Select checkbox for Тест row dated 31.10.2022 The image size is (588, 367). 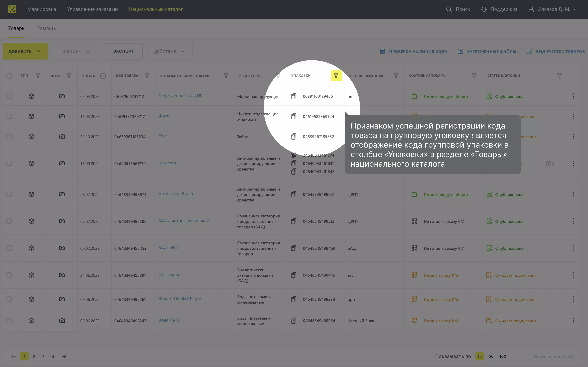[9, 136]
